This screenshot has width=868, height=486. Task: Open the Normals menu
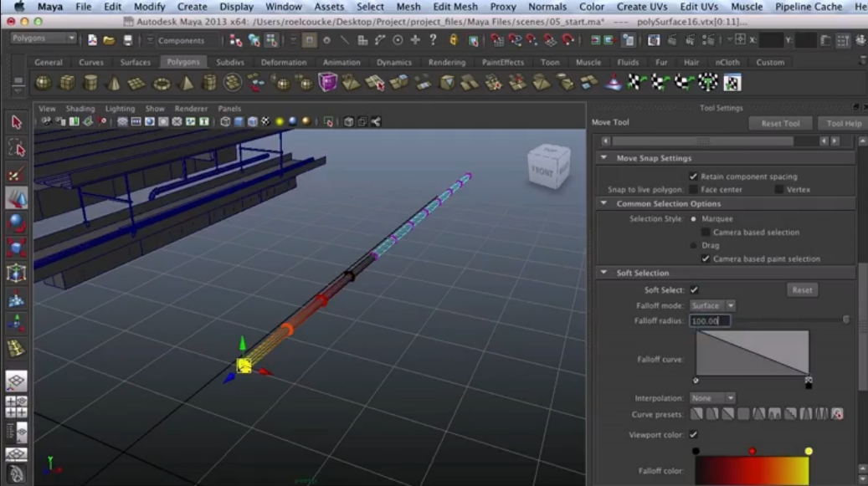547,7
